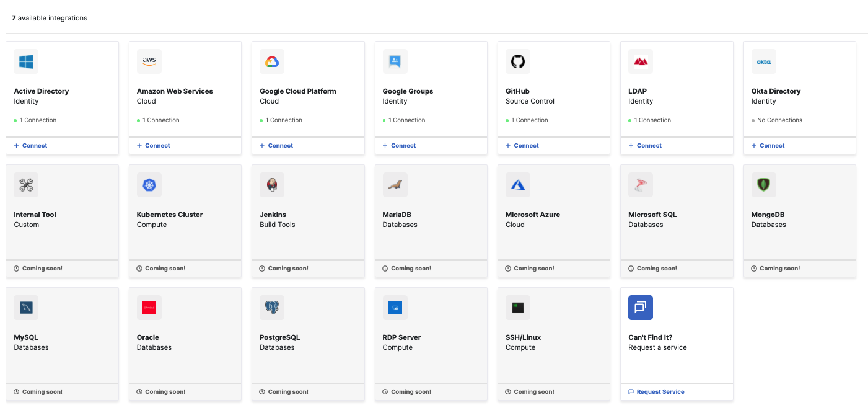868x410 pixels.
Task: Click Coming soon label under SSH/Linux
Action: pos(530,392)
